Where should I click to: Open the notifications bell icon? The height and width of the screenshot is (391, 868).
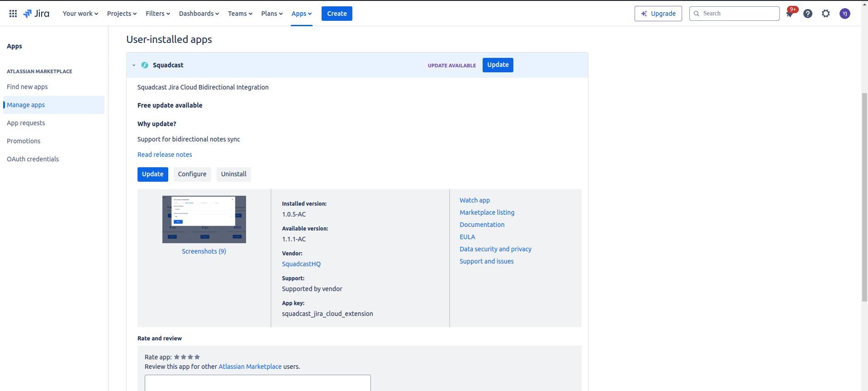pos(790,14)
